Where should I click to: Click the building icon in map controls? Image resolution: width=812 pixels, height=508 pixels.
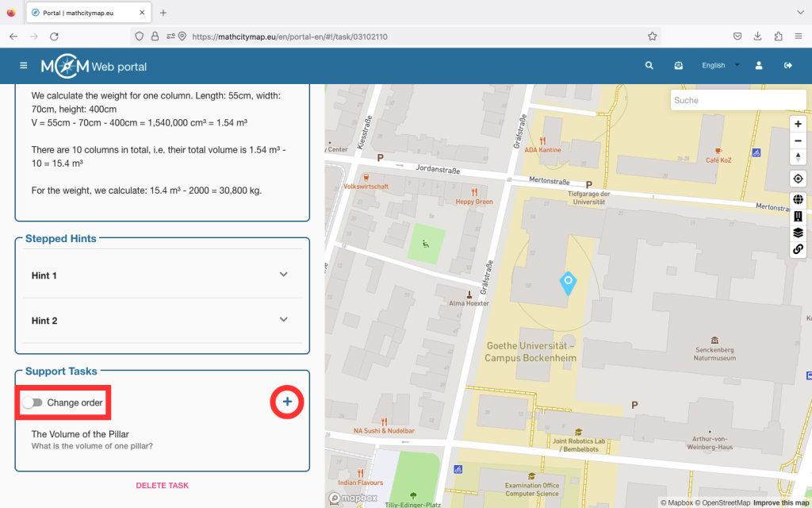798,216
